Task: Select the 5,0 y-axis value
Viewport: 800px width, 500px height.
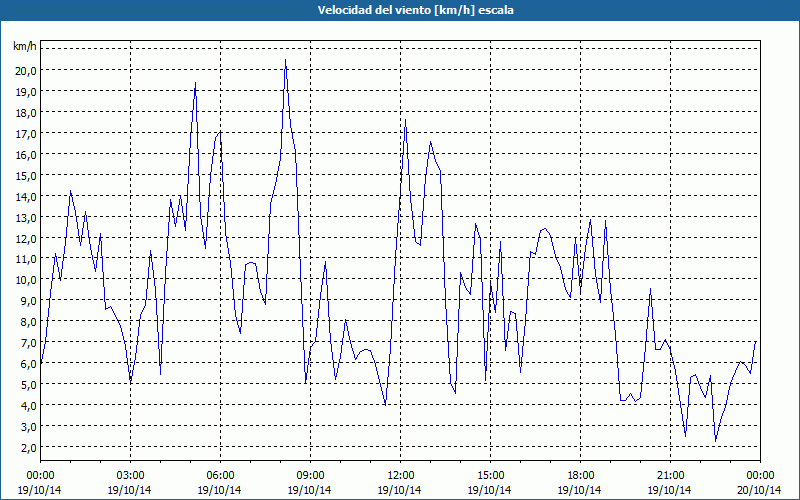Action: pos(28,385)
